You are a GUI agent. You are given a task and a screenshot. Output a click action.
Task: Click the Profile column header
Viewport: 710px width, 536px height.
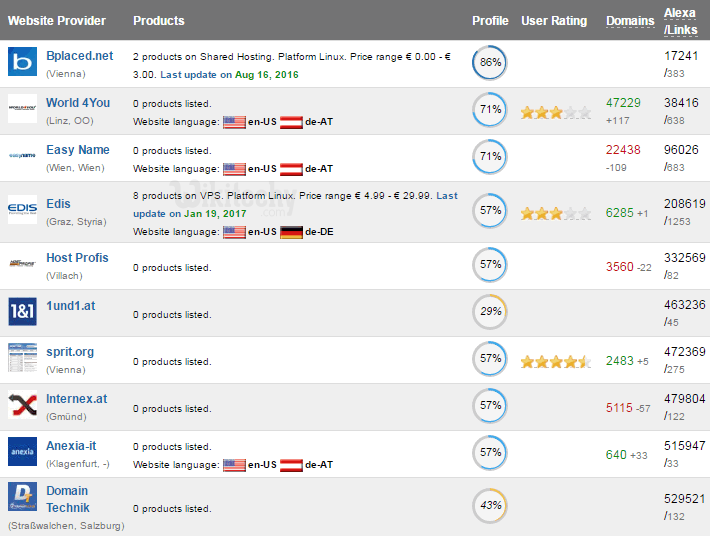tap(490, 21)
